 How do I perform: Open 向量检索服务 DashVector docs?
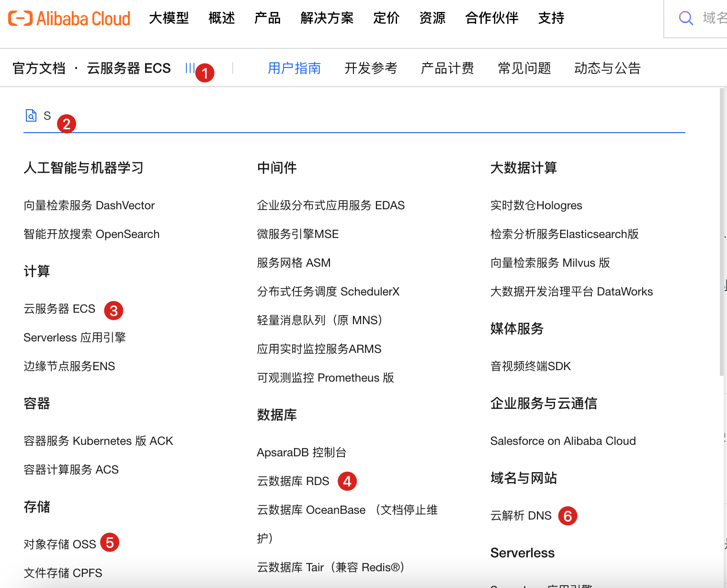pos(89,205)
